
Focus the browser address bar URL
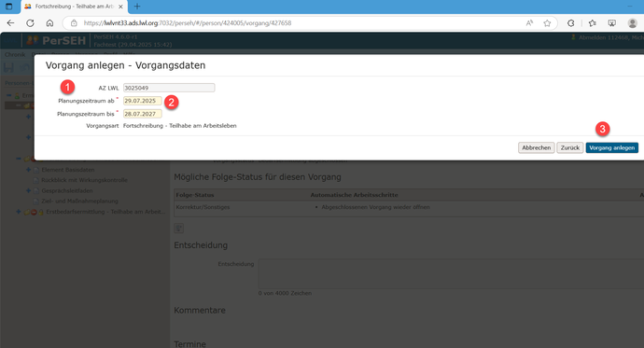188,23
